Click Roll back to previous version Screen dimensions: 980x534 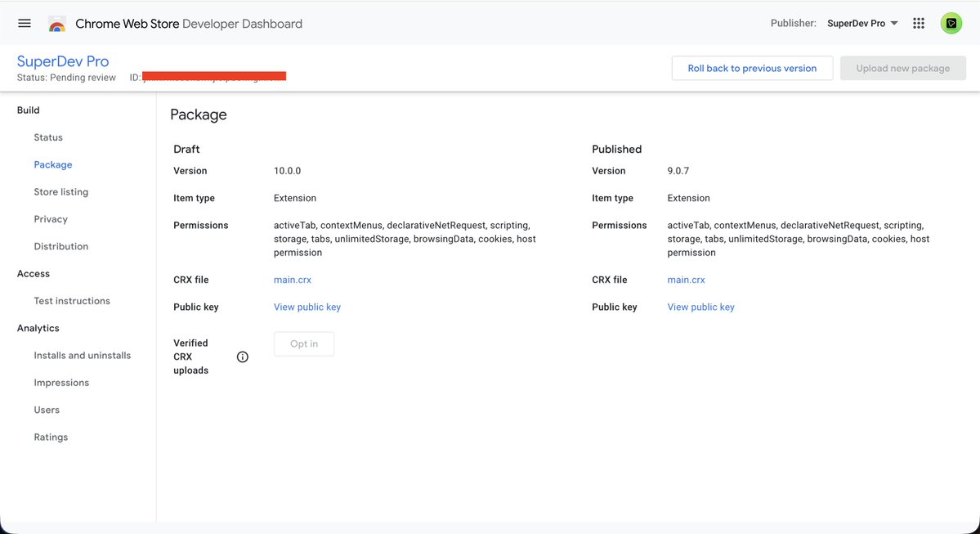point(752,68)
